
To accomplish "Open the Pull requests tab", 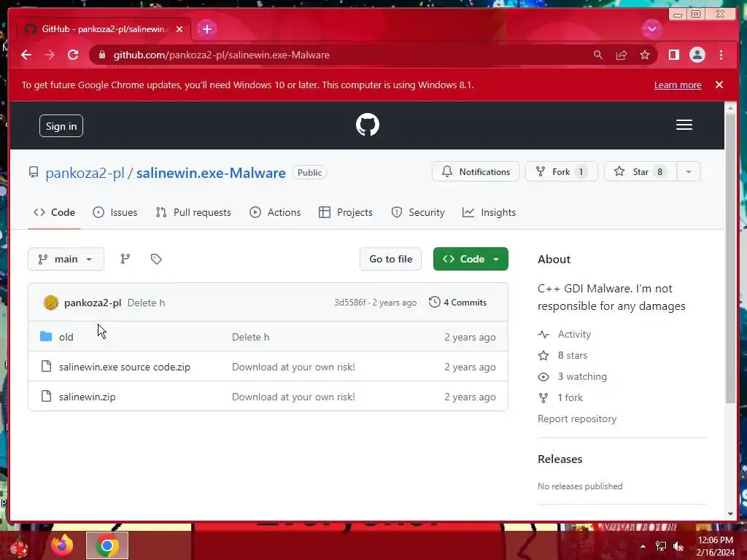I will coord(193,212).
